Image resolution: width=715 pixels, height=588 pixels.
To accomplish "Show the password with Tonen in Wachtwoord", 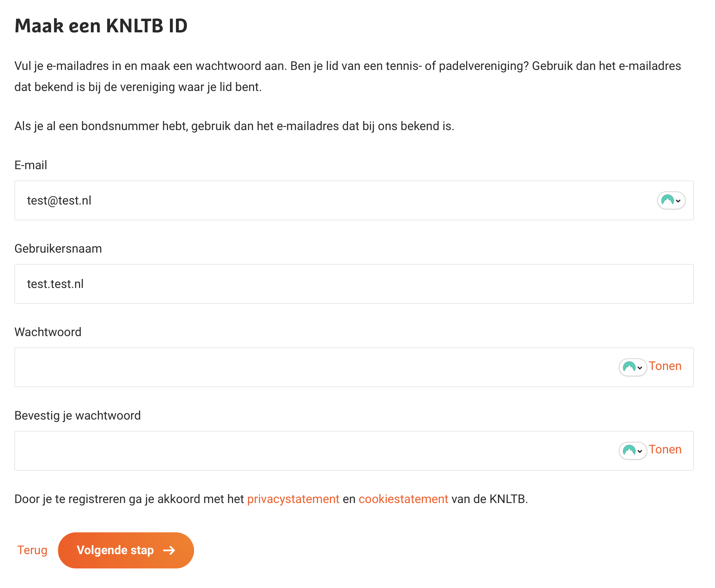I will [665, 366].
